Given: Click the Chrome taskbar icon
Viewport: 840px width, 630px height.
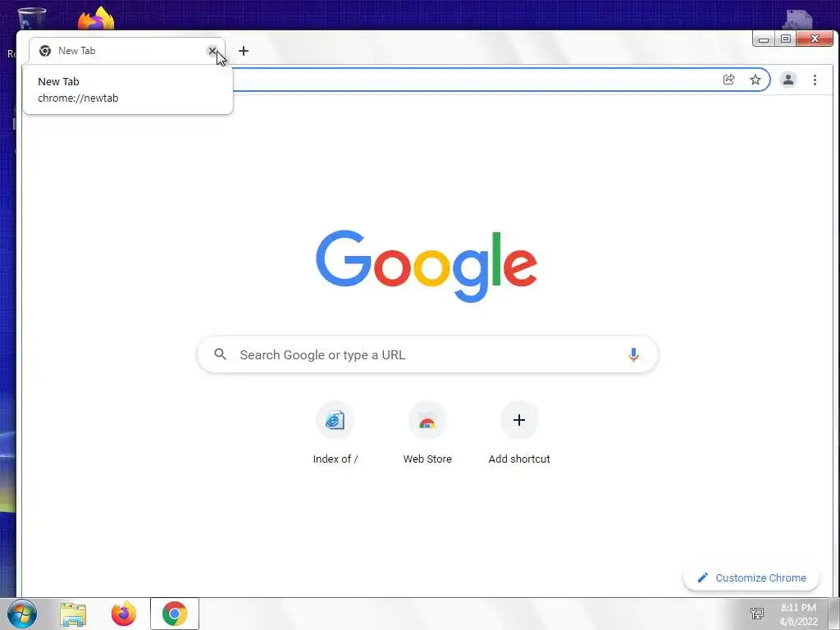Looking at the screenshot, I should tap(175, 614).
